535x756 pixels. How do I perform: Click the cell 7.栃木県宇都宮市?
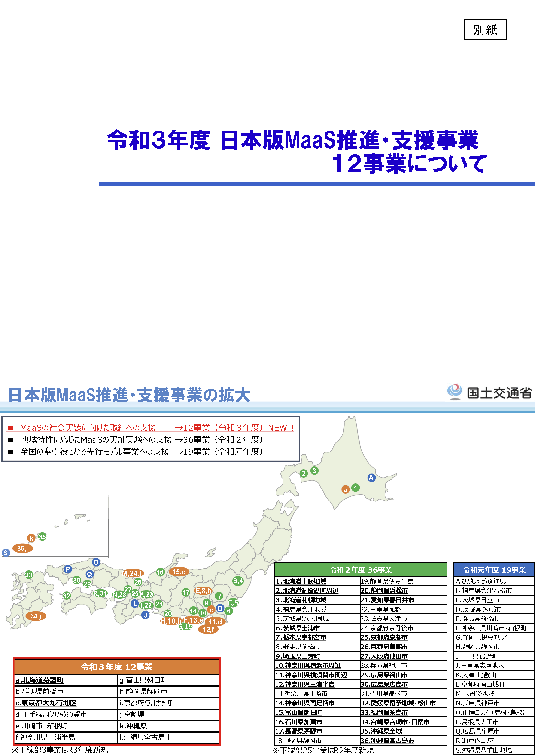point(317,638)
